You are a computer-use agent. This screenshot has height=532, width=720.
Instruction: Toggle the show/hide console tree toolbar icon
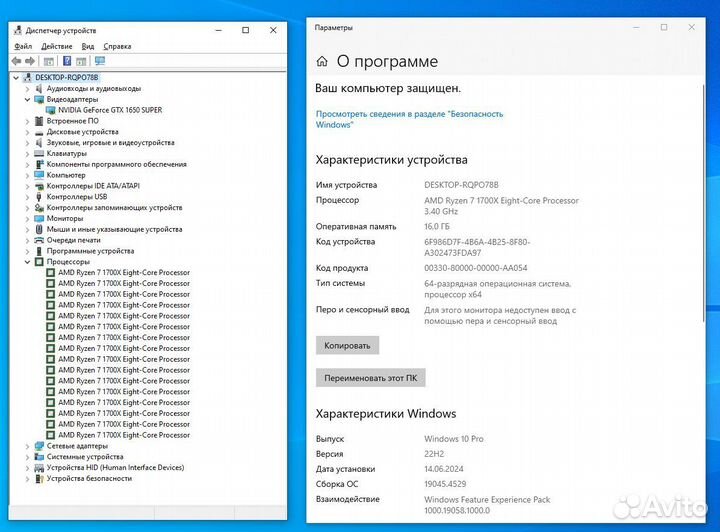coord(49,61)
